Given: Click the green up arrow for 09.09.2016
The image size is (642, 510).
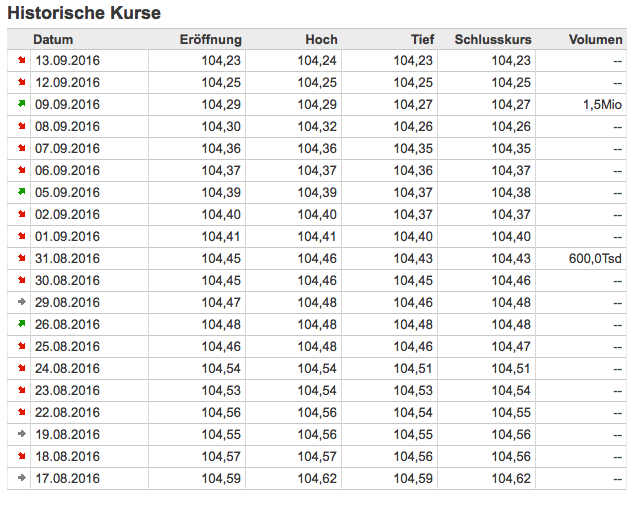Looking at the screenshot, I should pos(20,104).
